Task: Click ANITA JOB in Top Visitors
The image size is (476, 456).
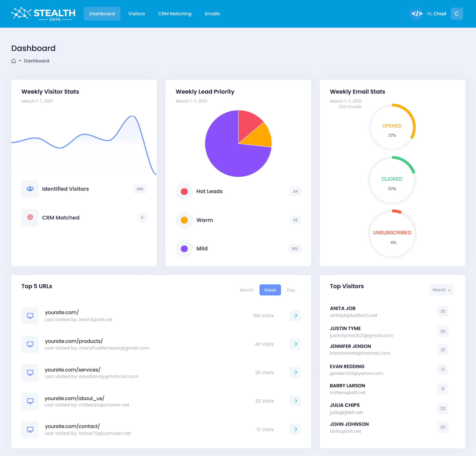Action: tap(342, 308)
